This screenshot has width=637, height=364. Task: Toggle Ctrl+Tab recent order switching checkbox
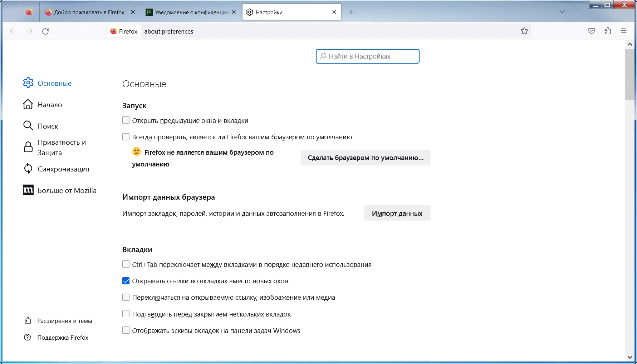[x=126, y=264]
